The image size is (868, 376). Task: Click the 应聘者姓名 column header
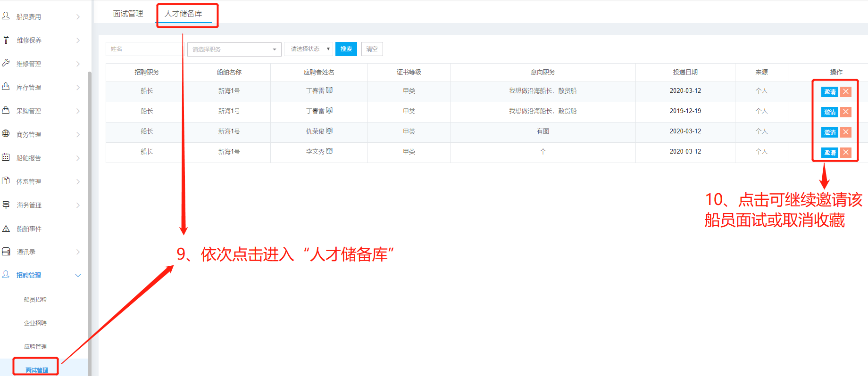coord(319,72)
